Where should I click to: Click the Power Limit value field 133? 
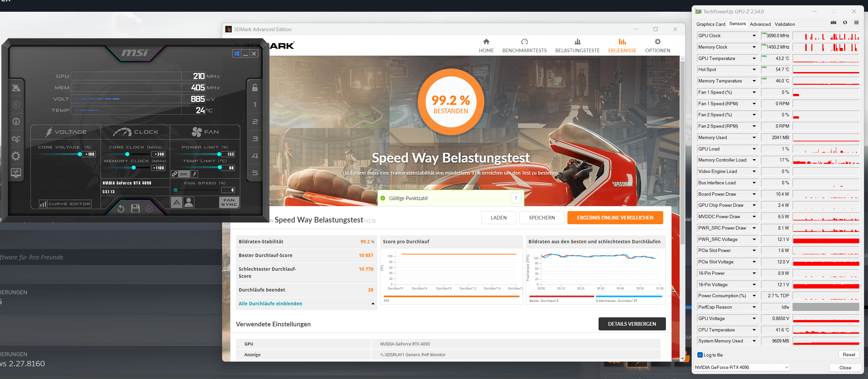point(229,154)
